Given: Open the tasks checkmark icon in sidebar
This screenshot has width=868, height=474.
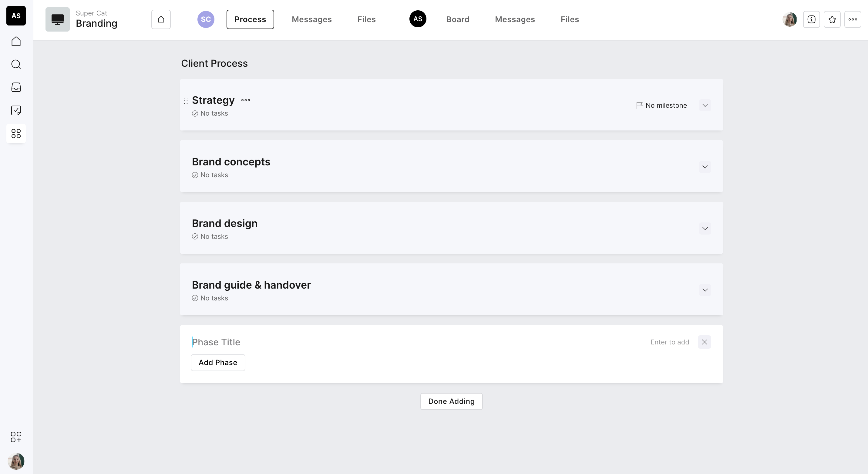Looking at the screenshot, I should 16,110.
